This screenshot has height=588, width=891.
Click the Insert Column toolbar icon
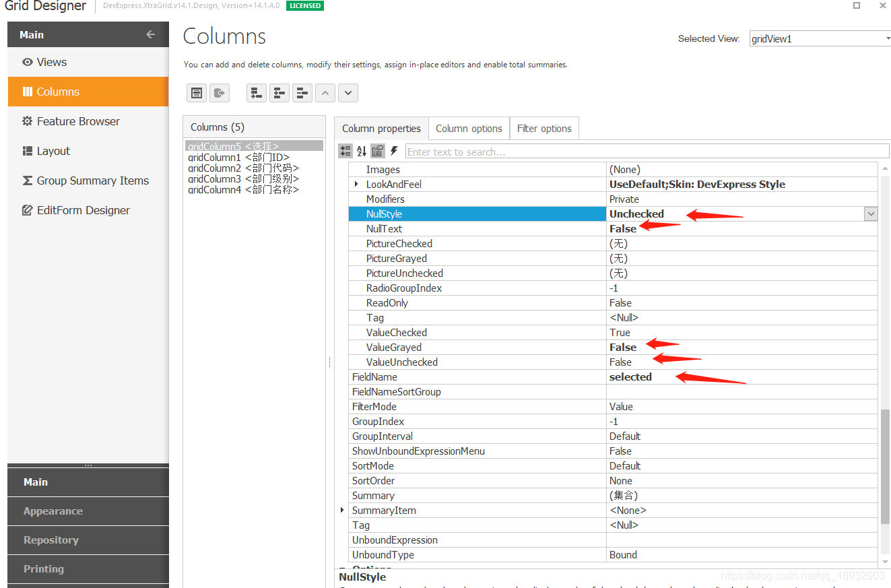pos(279,93)
